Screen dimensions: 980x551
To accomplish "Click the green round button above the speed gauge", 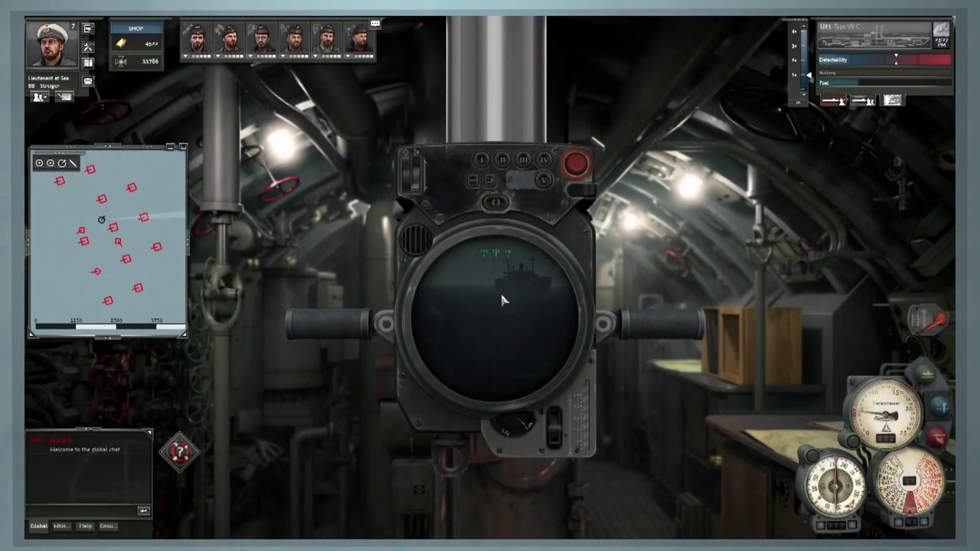I will (927, 374).
